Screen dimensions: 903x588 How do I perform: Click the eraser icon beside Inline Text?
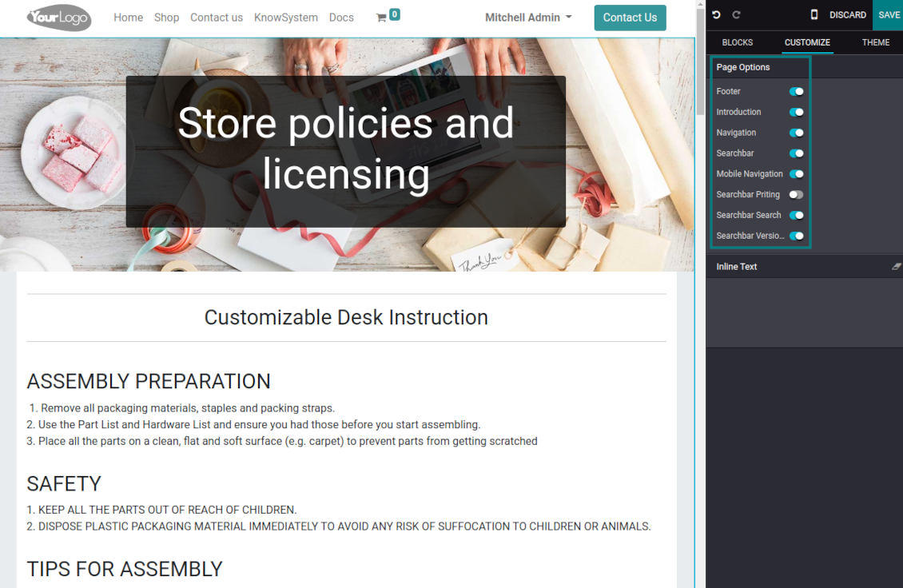click(x=896, y=267)
